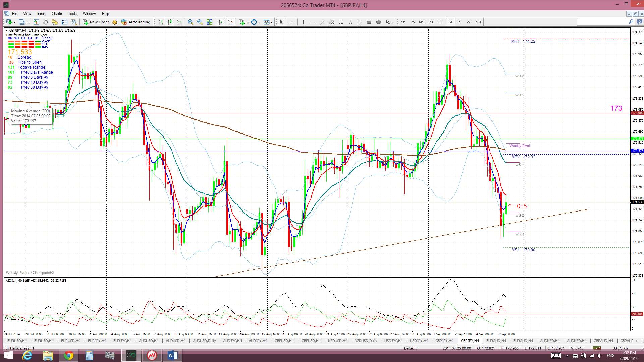Expand the Periodicity clock dropdown arrow
644x362 pixels.
(x=259, y=22)
